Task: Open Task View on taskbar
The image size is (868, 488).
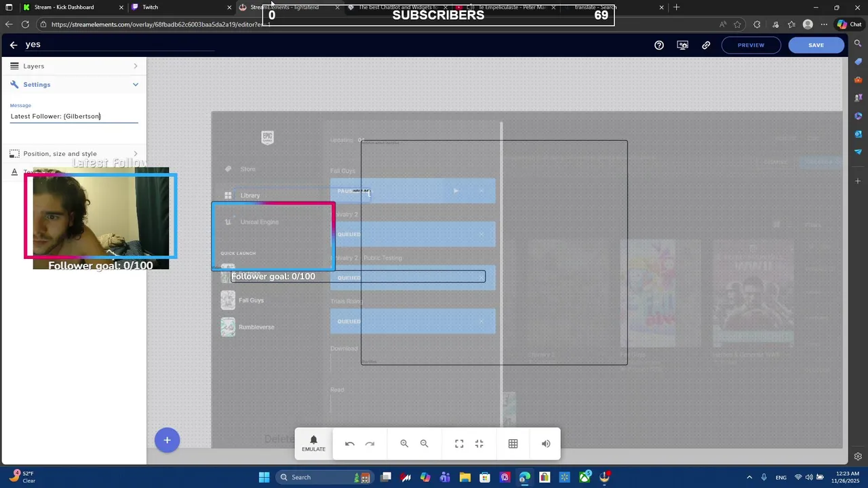Action: pos(386,477)
